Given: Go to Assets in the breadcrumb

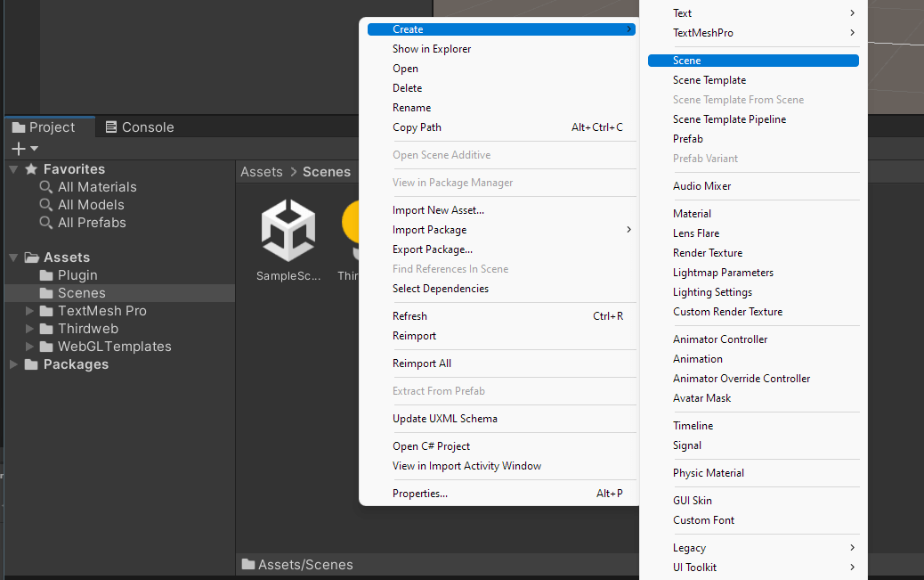Looking at the screenshot, I should click(262, 172).
